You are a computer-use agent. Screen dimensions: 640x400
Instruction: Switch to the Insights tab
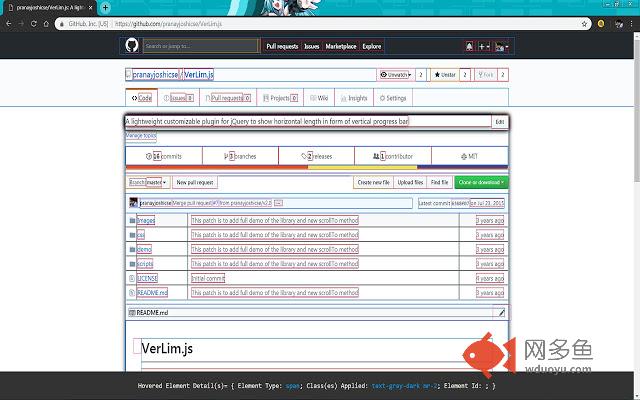point(354,98)
